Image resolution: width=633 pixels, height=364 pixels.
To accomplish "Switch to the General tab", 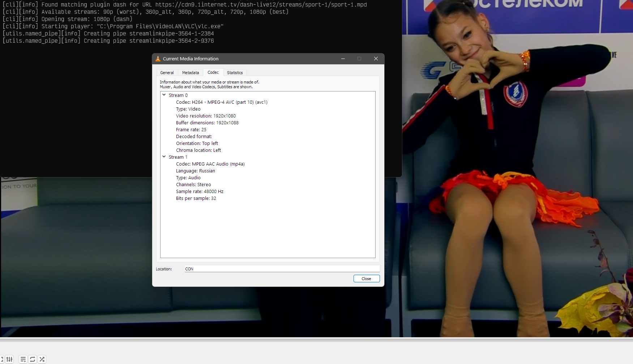I will point(167,73).
